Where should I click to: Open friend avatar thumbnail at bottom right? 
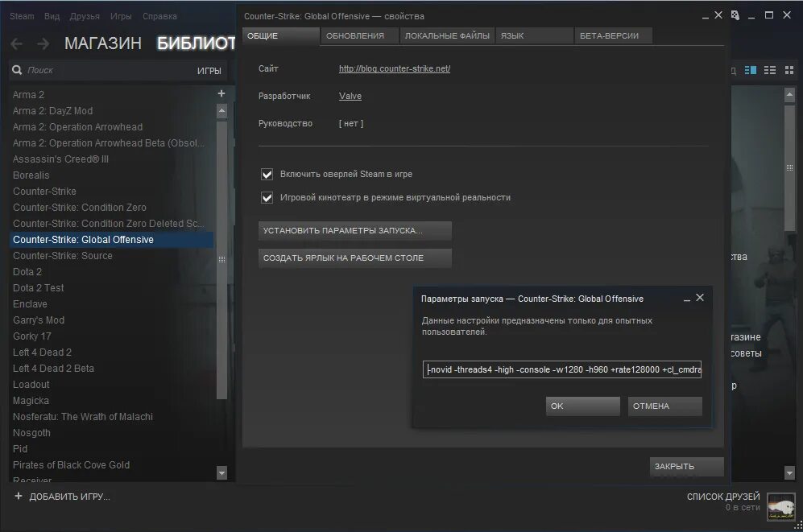click(781, 507)
